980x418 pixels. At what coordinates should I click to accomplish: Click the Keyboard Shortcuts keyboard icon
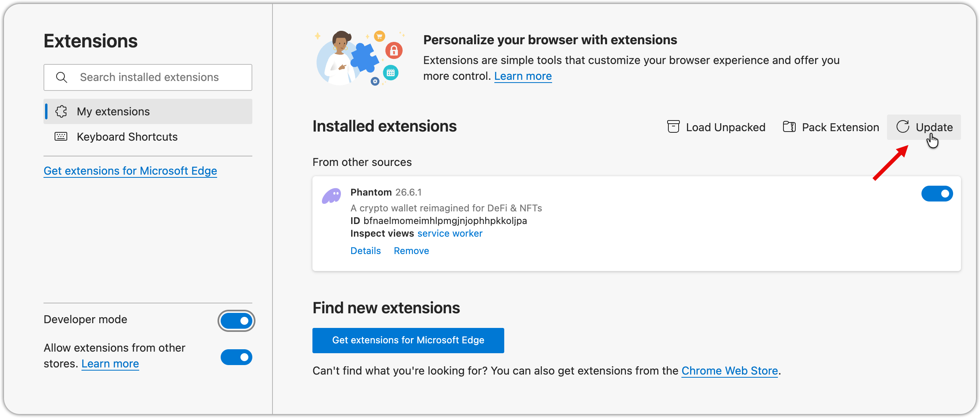(61, 137)
